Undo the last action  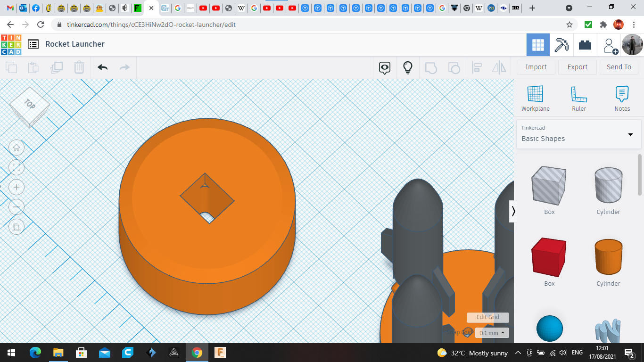pos(103,67)
